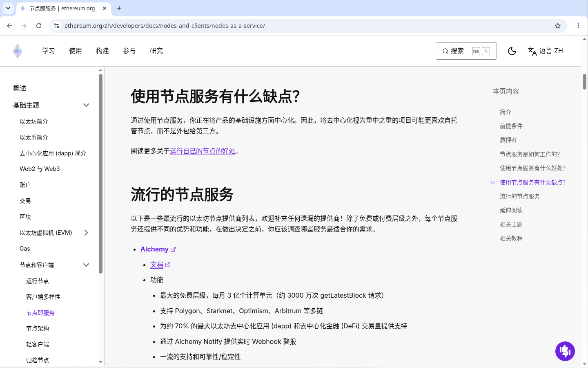Image resolution: width=588 pixels, height=368 pixels.
Task: Collapse the 基础主题 sidebar section
Action: [x=86, y=105]
